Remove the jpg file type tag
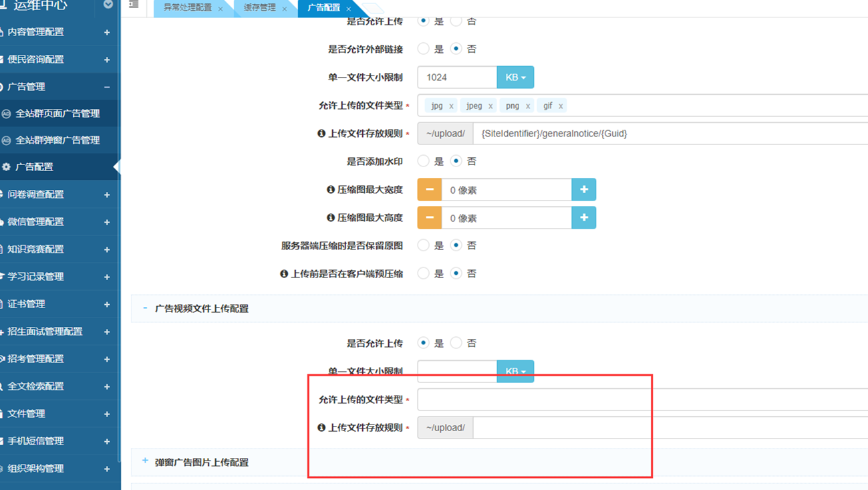 click(x=452, y=106)
